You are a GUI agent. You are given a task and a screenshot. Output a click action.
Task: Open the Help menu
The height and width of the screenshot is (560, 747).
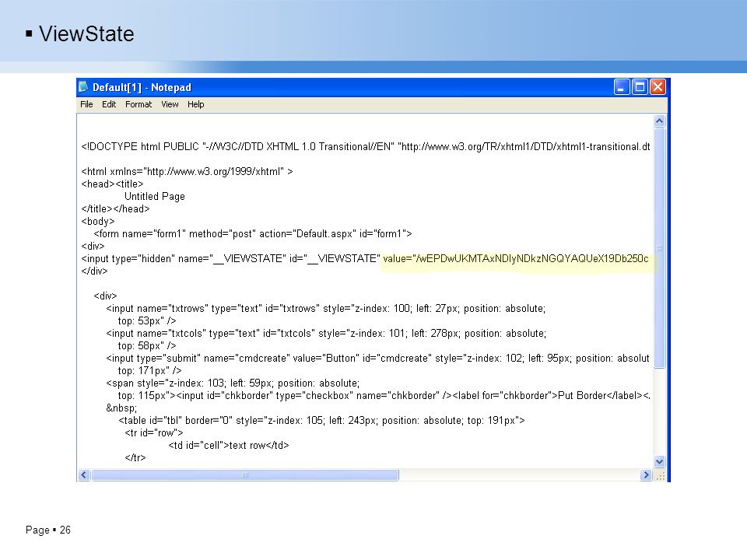coord(195,104)
